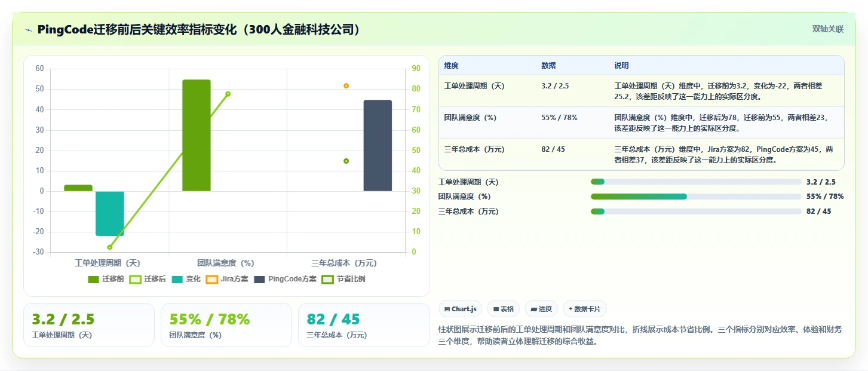Screen dimensions: 868x371
Task: Toggle the 迁移后 legend item
Action: click(148, 279)
